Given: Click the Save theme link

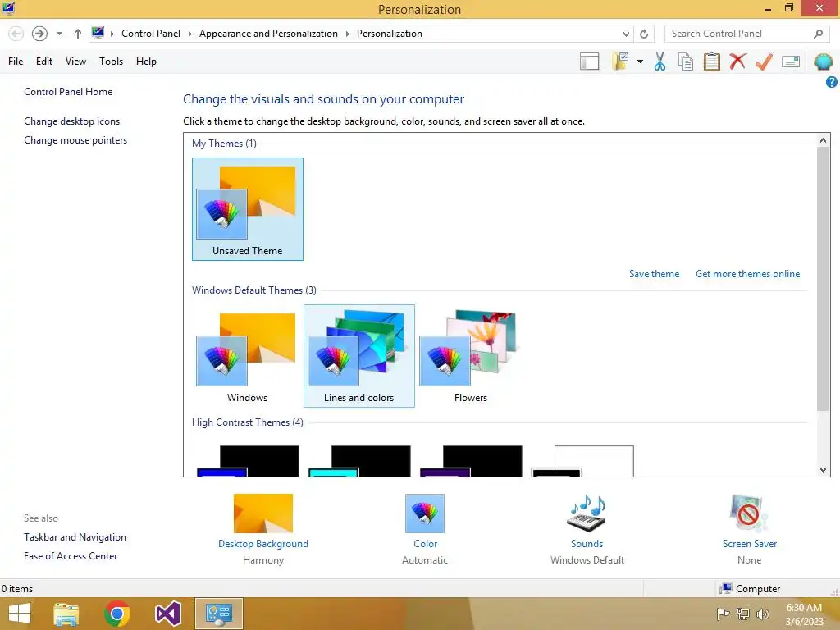Looking at the screenshot, I should pyautogui.click(x=654, y=274).
